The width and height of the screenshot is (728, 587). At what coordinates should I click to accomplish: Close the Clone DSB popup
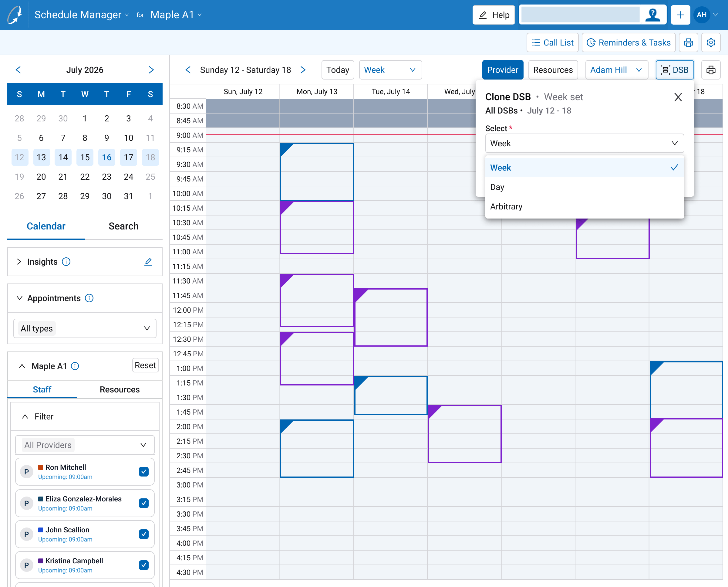tap(678, 97)
